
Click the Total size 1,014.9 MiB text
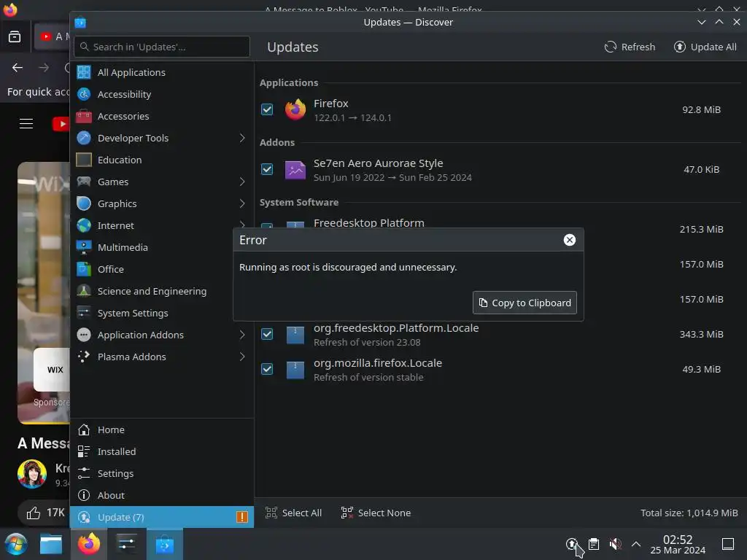689,513
